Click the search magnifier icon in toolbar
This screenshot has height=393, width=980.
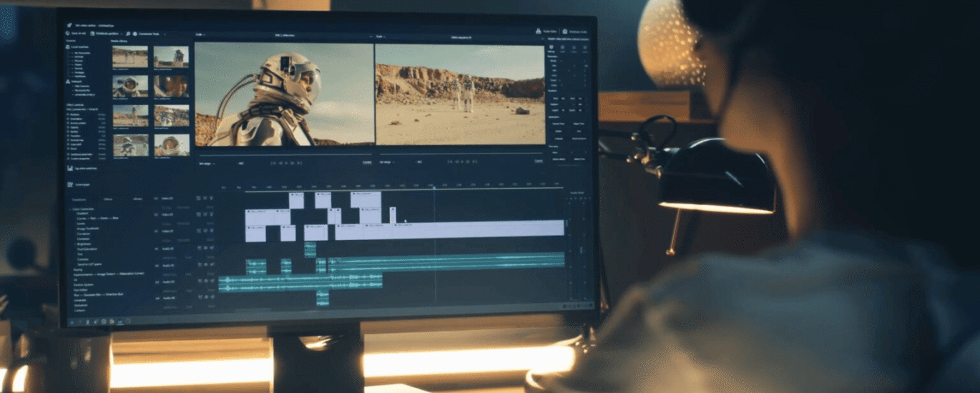point(128,33)
